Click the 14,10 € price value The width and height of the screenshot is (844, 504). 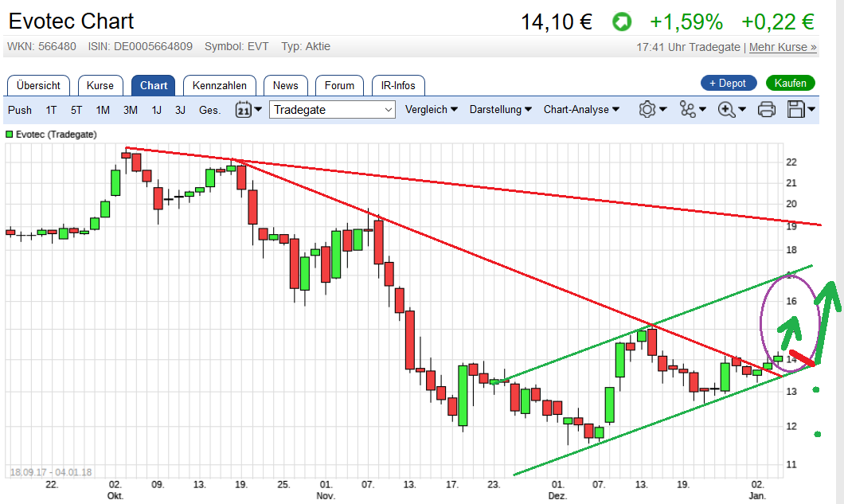click(557, 22)
